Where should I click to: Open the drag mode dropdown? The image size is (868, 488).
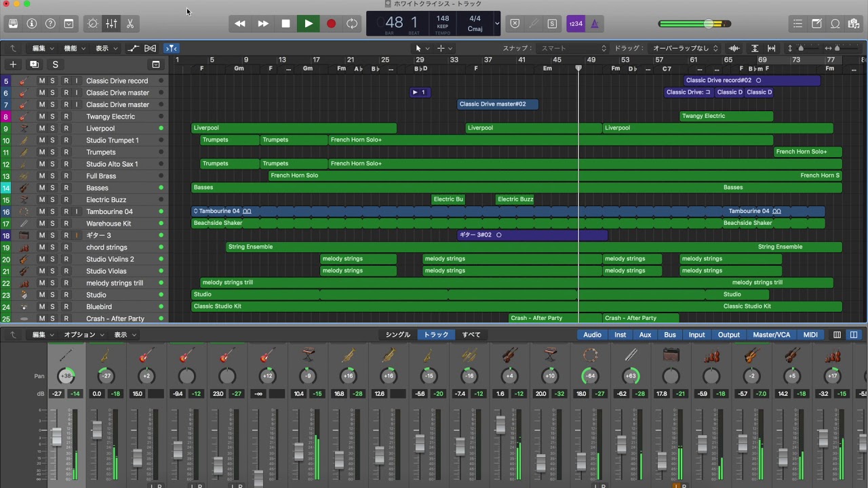(x=685, y=48)
